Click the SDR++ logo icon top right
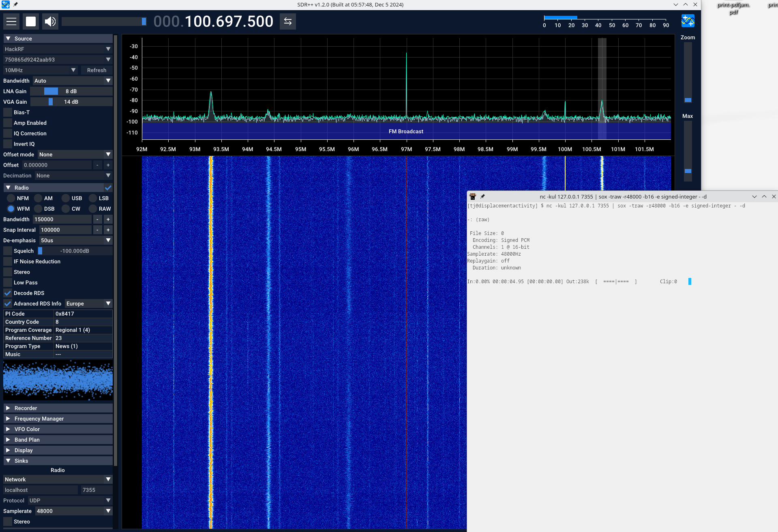The width and height of the screenshot is (778, 532). coord(688,21)
